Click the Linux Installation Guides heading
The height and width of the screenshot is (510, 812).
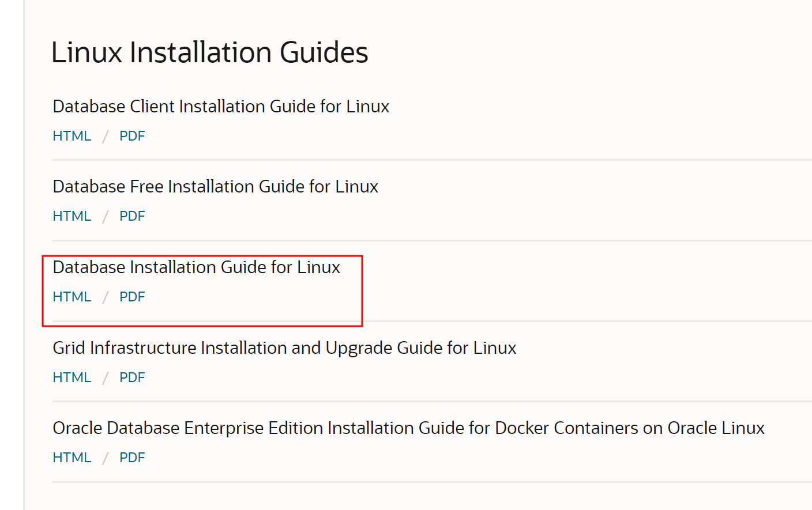click(x=209, y=52)
